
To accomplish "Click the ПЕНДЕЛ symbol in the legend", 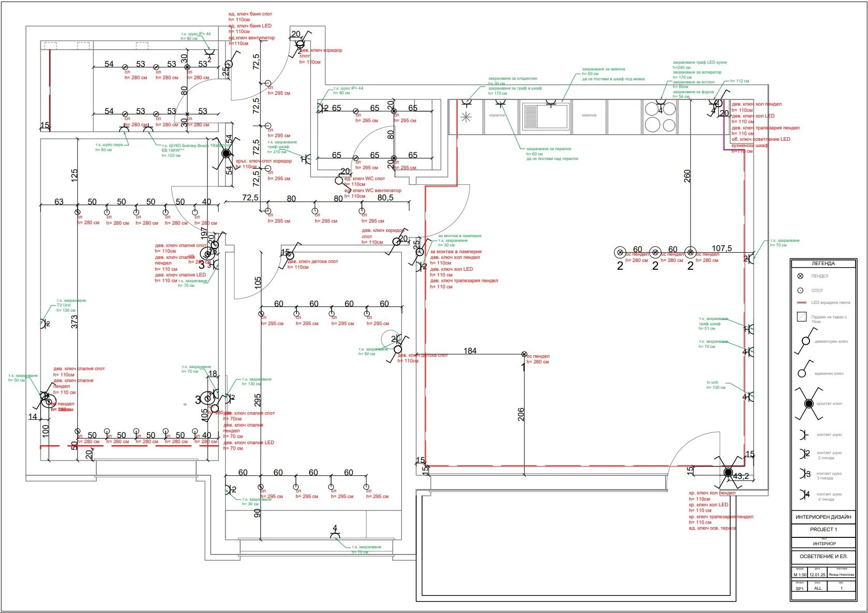I will point(801,276).
